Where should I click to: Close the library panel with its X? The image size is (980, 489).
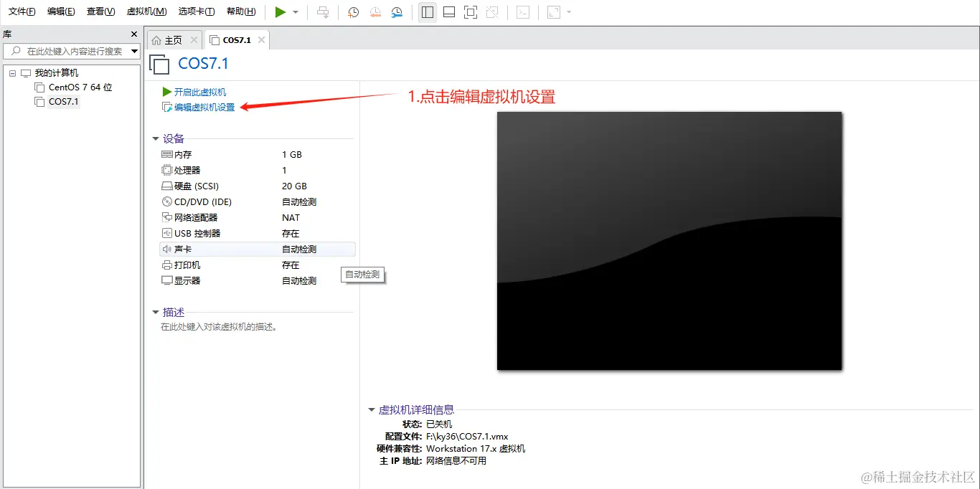point(133,34)
